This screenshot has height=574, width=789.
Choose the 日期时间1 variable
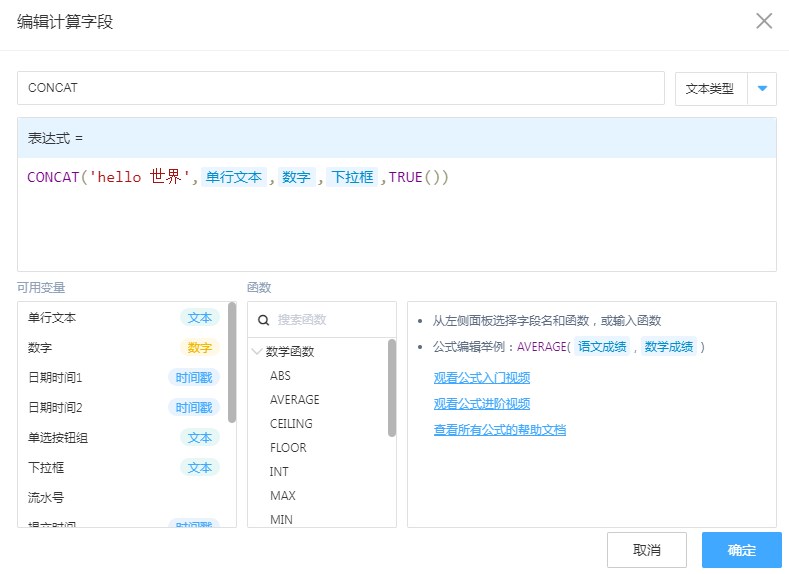(x=55, y=378)
